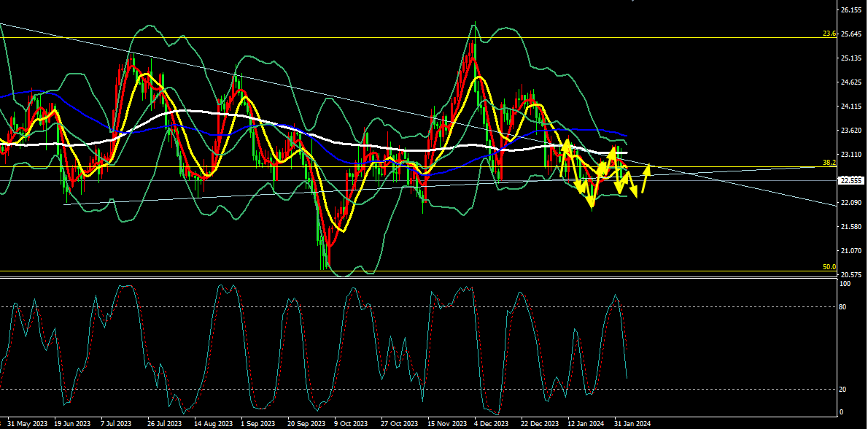Click the 12 Jan 2024 date label

tap(586, 423)
